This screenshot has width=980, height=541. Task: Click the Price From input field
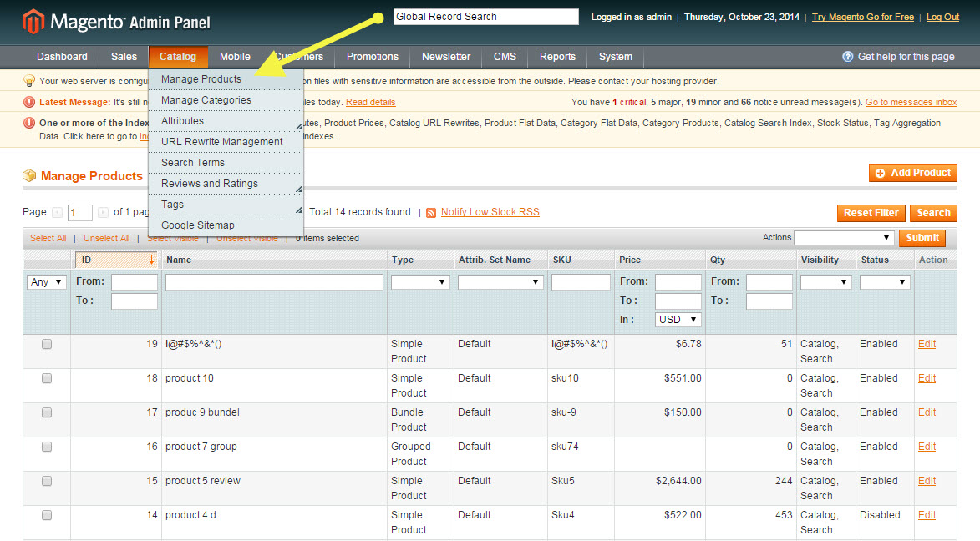pyautogui.click(x=678, y=281)
